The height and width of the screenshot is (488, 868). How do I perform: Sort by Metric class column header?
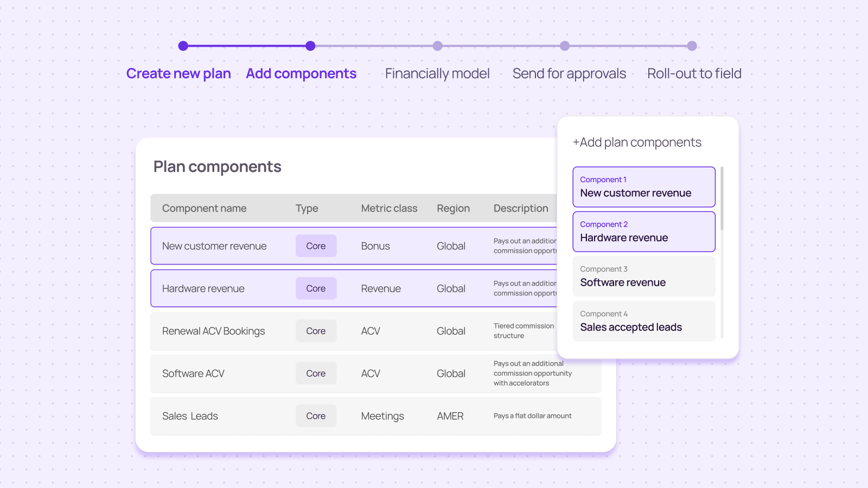click(389, 208)
